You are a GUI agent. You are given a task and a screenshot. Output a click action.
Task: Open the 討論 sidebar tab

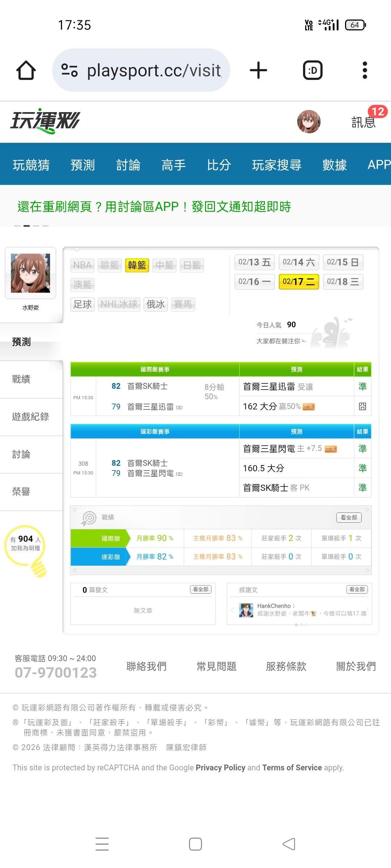[31, 454]
